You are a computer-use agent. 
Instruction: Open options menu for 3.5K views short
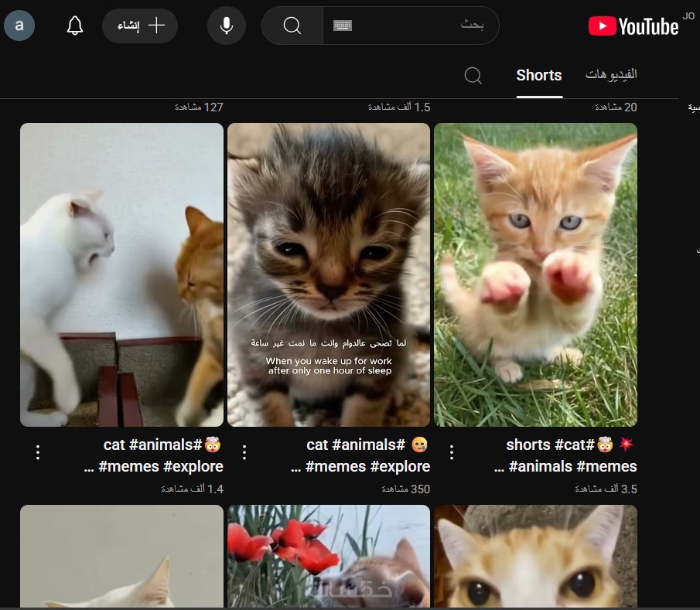point(452,452)
